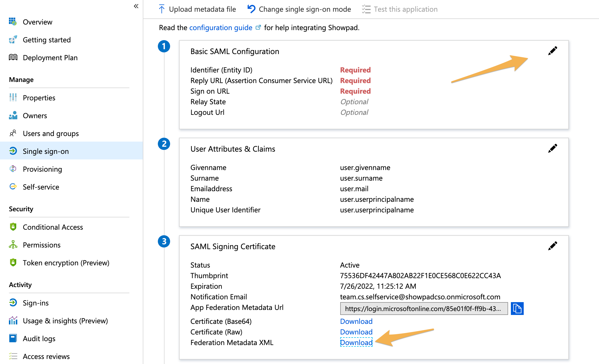This screenshot has width=599, height=364.
Task: Click the Audit logs book icon
Action: (13, 338)
